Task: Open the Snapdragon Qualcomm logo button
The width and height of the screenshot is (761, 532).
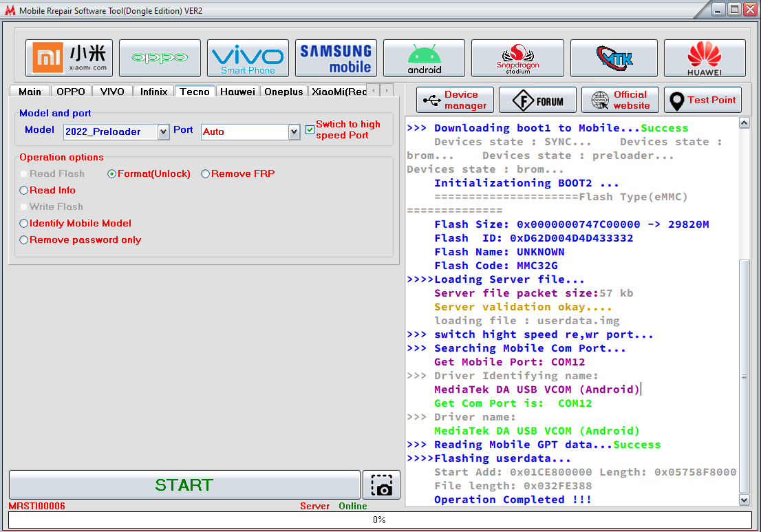Action: point(518,58)
